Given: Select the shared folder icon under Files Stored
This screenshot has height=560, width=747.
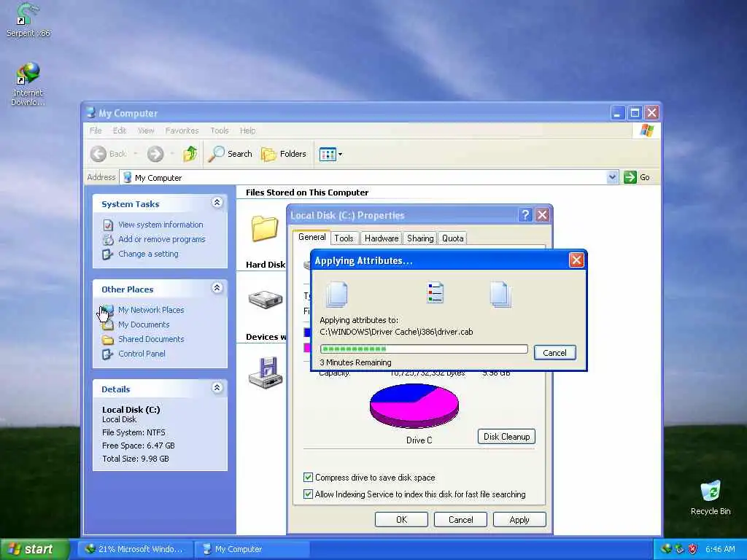Looking at the screenshot, I should click(264, 227).
